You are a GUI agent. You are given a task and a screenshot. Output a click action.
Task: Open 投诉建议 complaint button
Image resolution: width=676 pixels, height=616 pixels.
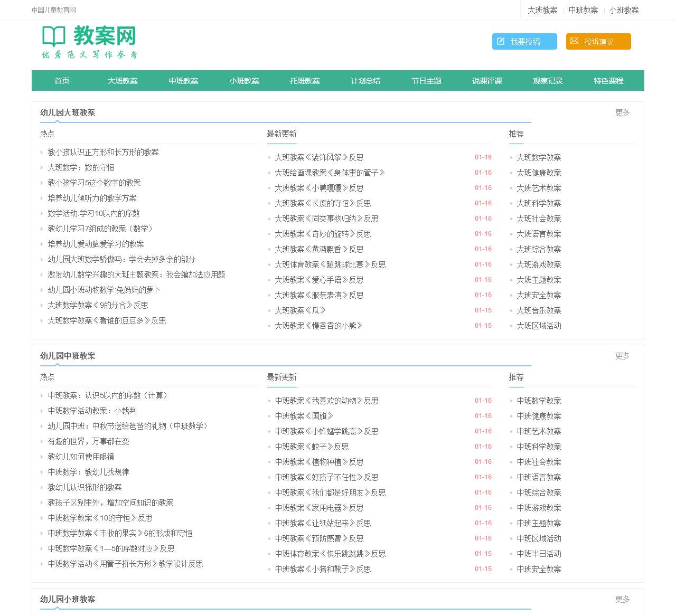(x=598, y=42)
